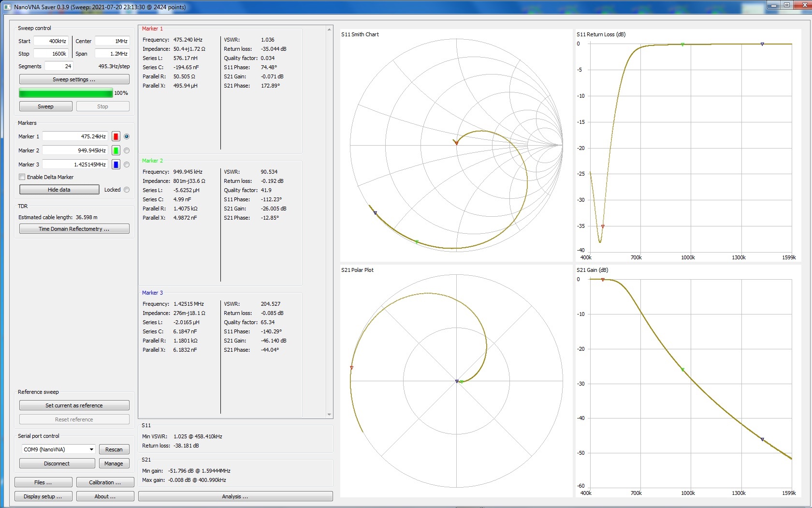
Task: Click the Segments count field
Action: [x=59, y=66]
